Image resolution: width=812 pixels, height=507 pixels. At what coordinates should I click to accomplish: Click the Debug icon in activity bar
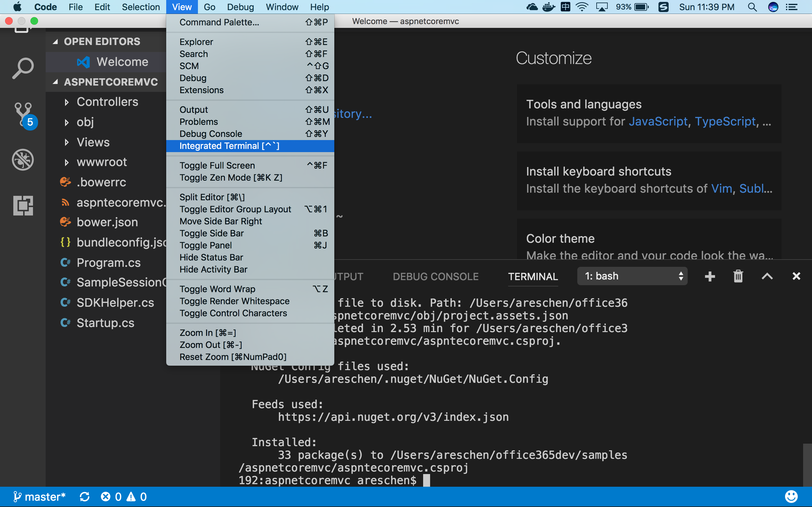click(x=23, y=159)
